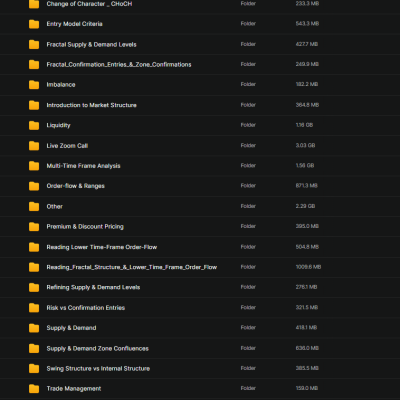Select Order-flow & Ranges name

(x=75, y=186)
